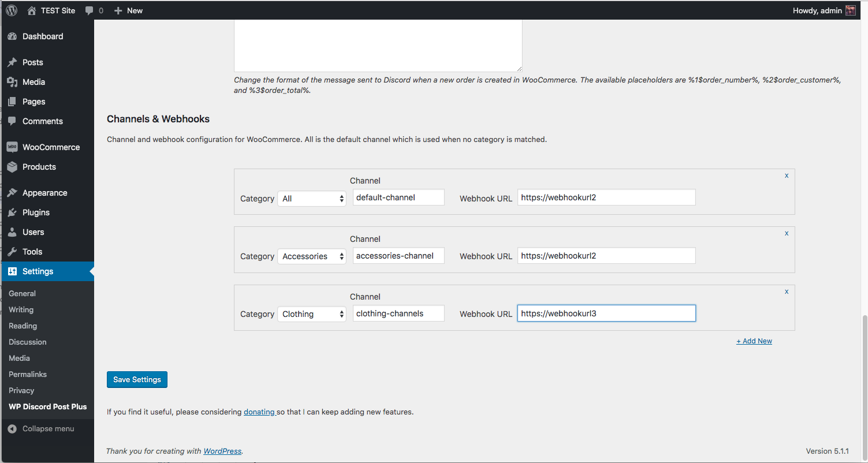This screenshot has height=463, width=868.
Task: Open the Appearance brush icon
Action: coord(12,193)
